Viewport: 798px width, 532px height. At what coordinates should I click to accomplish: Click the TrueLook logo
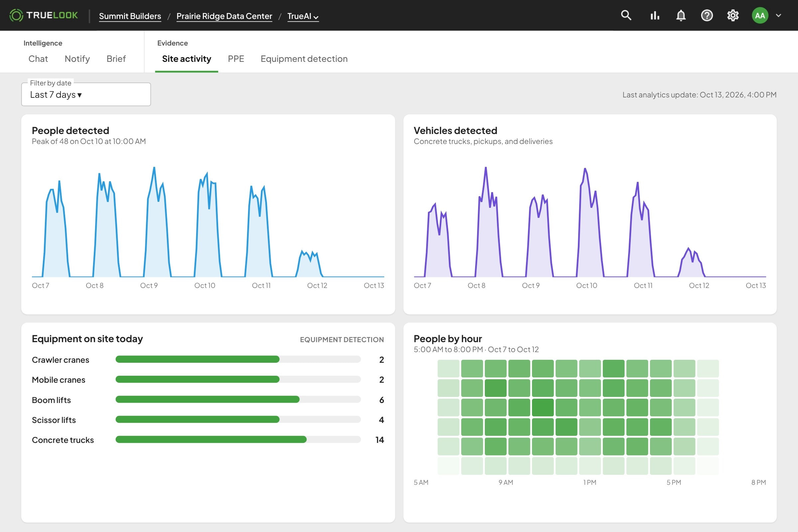[44, 15]
